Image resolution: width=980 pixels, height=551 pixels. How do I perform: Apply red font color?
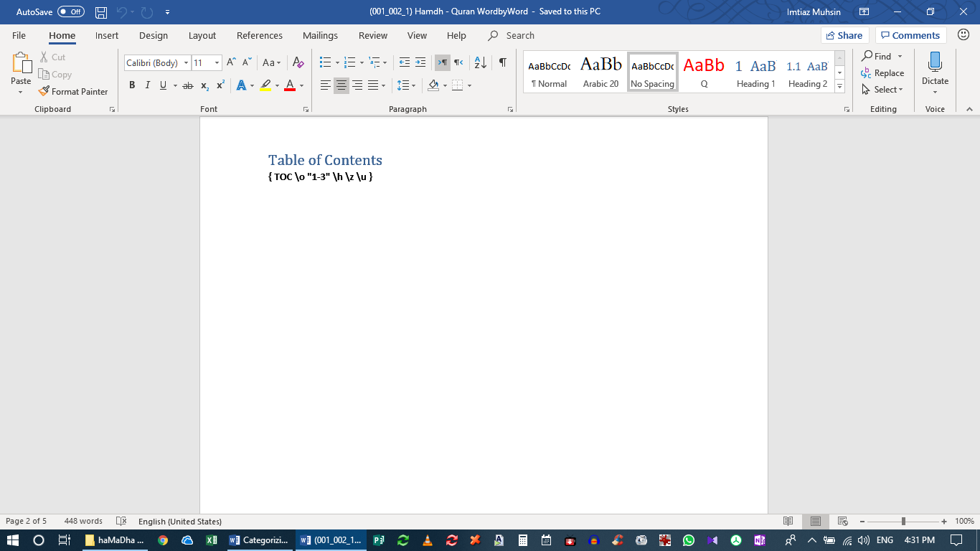(x=290, y=85)
